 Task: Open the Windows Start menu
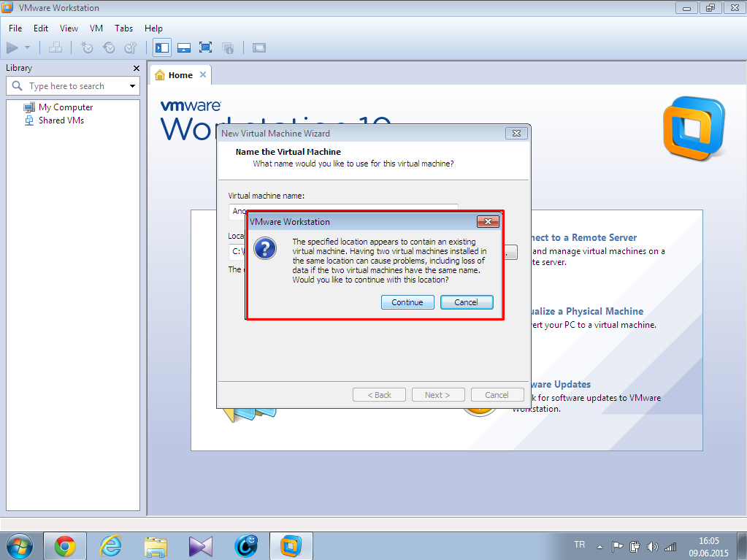(20, 545)
